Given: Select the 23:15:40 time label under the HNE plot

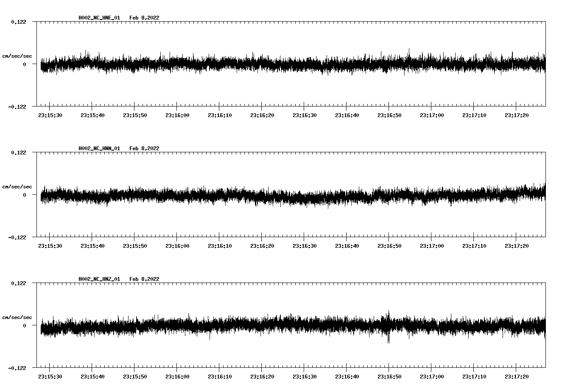Looking at the screenshot, I should [x=92, y=115].
